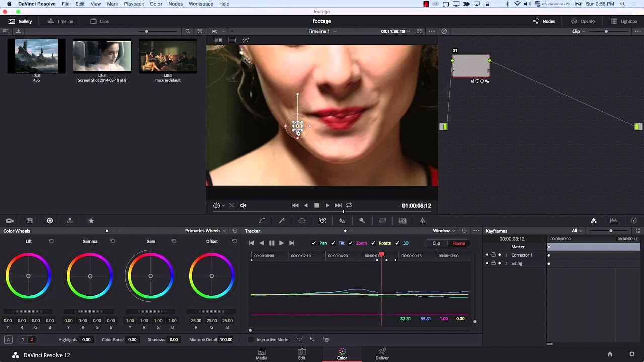
Task: Toggle the Gallery panel button
Action: pos(20,21)
